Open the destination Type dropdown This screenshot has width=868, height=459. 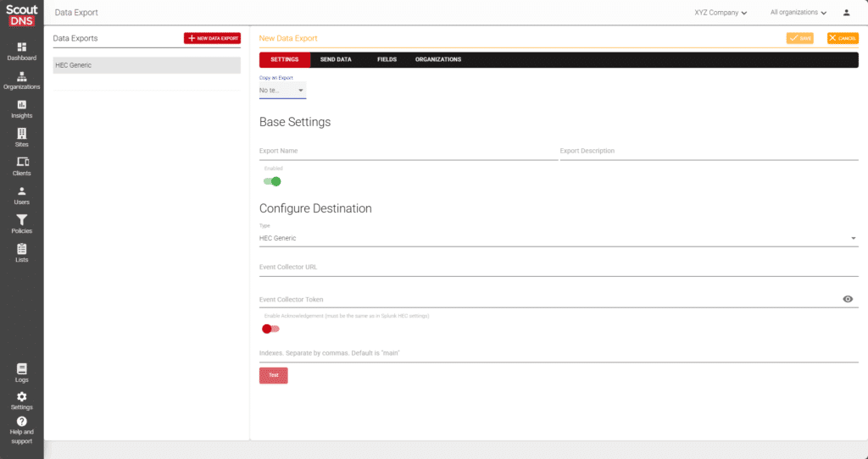pyautogui.click(x=558, y=238)
